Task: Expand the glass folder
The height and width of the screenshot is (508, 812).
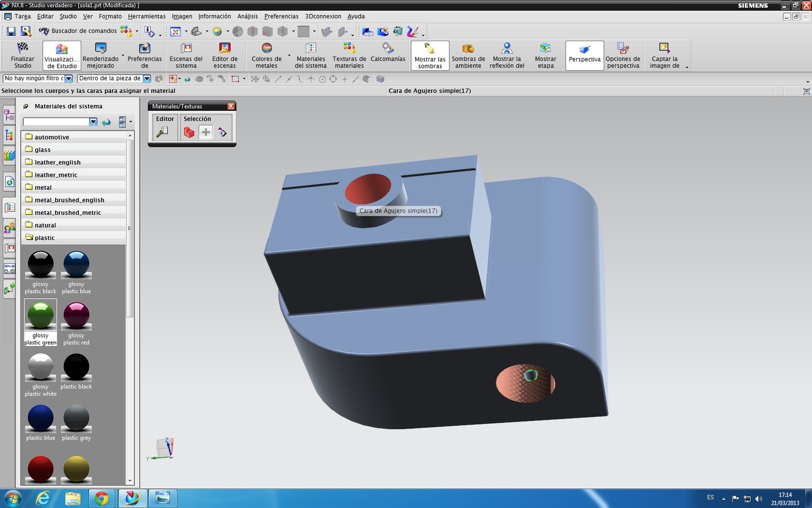Action: coord(74,149)
